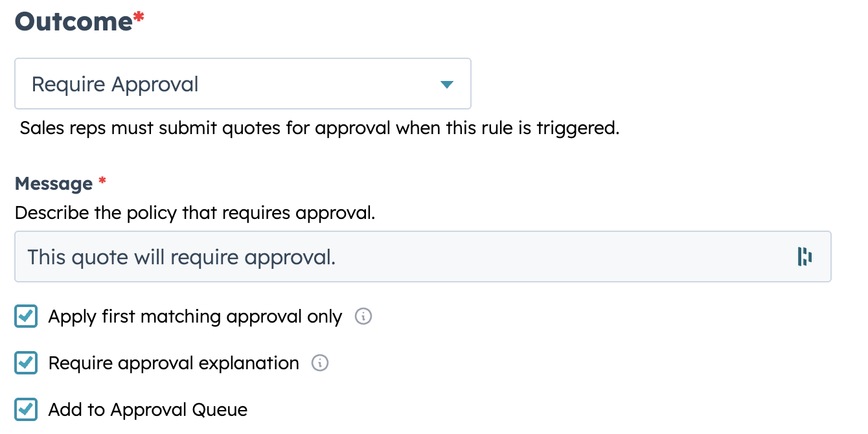This screenshot has height=434, width=868.
Task: Click the 'Describe the policy' description text
Action: click(x=194, y=212)
